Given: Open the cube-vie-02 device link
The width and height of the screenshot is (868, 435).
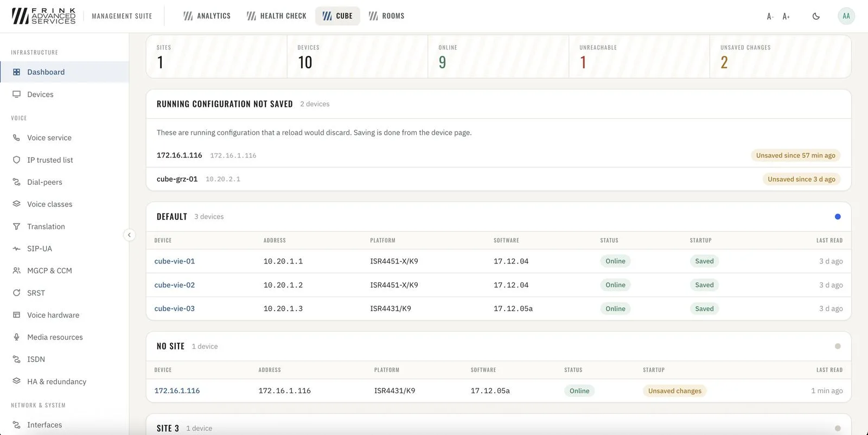Looking at the screenshot, I should pyautogui.click(x=175, y=285).
